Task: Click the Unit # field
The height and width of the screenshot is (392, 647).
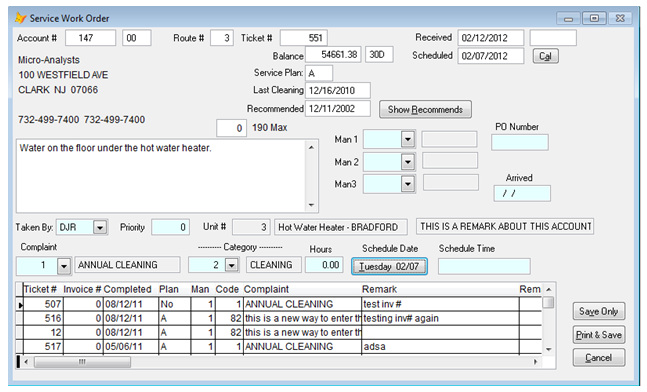Action: pyautogui.click(x=251, y=227)
